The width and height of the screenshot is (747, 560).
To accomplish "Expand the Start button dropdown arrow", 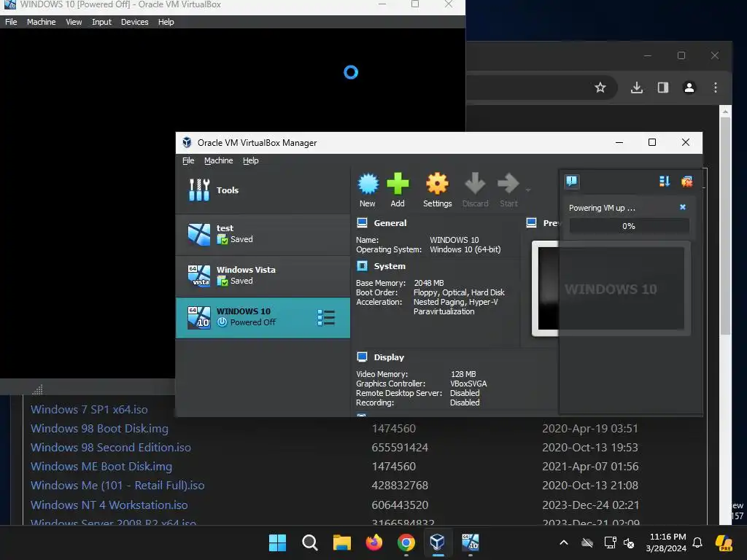I will click(x=528, y=190).
